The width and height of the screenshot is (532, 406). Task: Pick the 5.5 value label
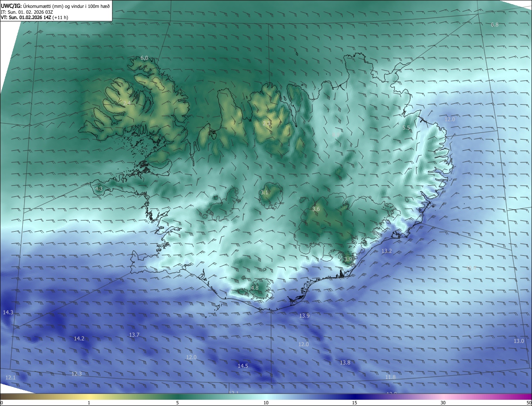pyautogui.click(x=406, y=128)
